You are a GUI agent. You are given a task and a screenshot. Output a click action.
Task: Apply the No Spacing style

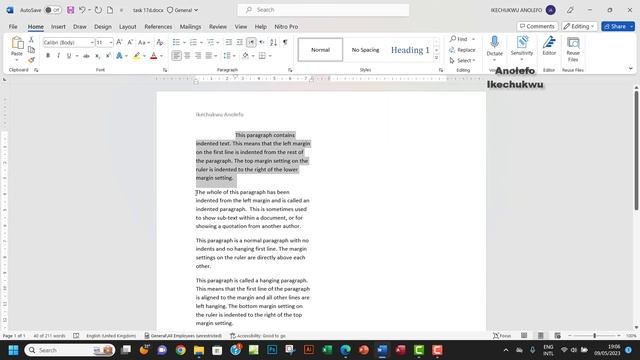point(365,50)
